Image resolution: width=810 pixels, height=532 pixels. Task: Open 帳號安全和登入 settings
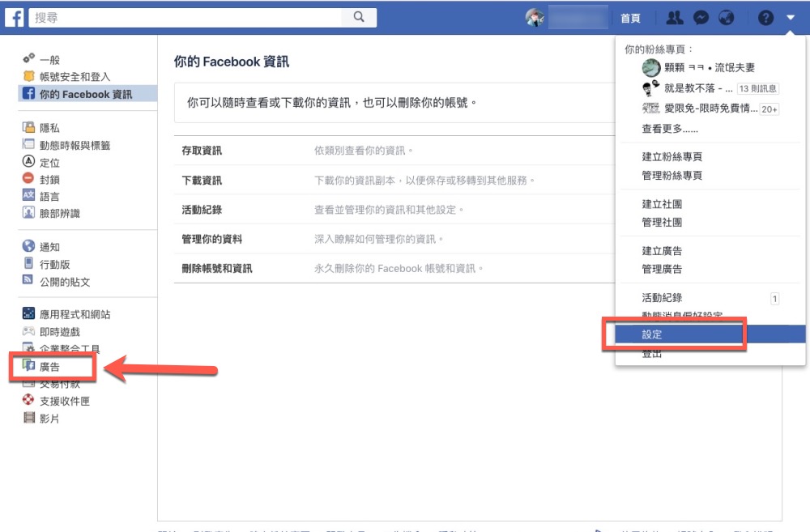75,77
